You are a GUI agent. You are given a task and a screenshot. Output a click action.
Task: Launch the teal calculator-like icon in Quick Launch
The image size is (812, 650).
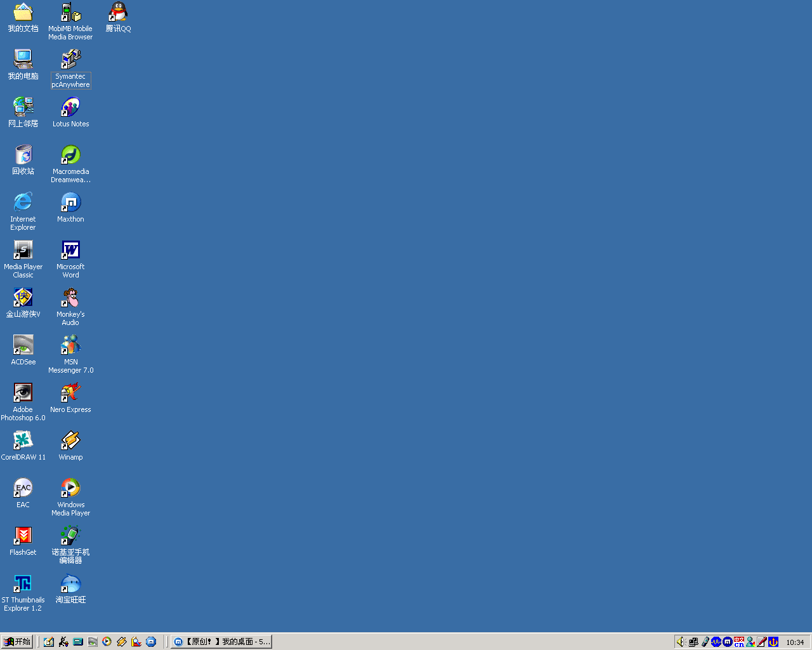(78, 642)
